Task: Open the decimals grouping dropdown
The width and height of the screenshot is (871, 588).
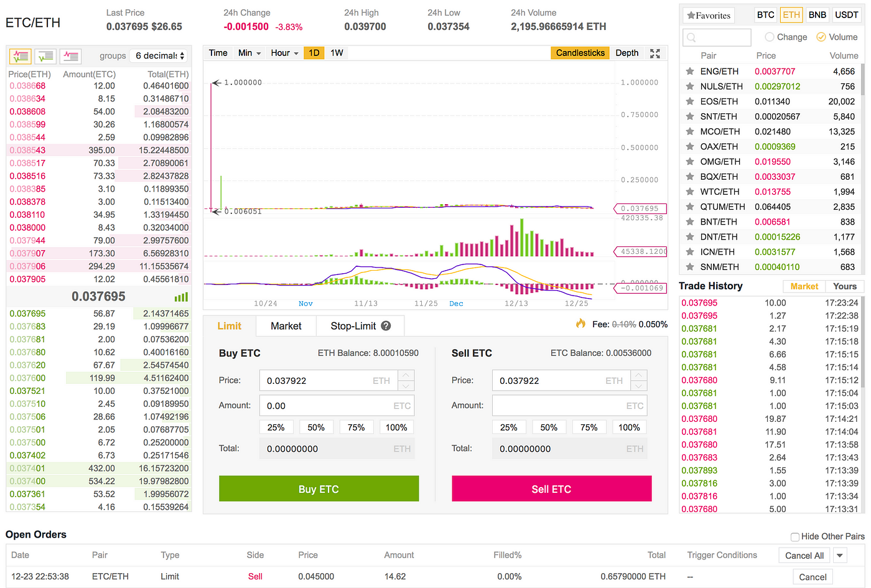Action: [x=160, y=56]
